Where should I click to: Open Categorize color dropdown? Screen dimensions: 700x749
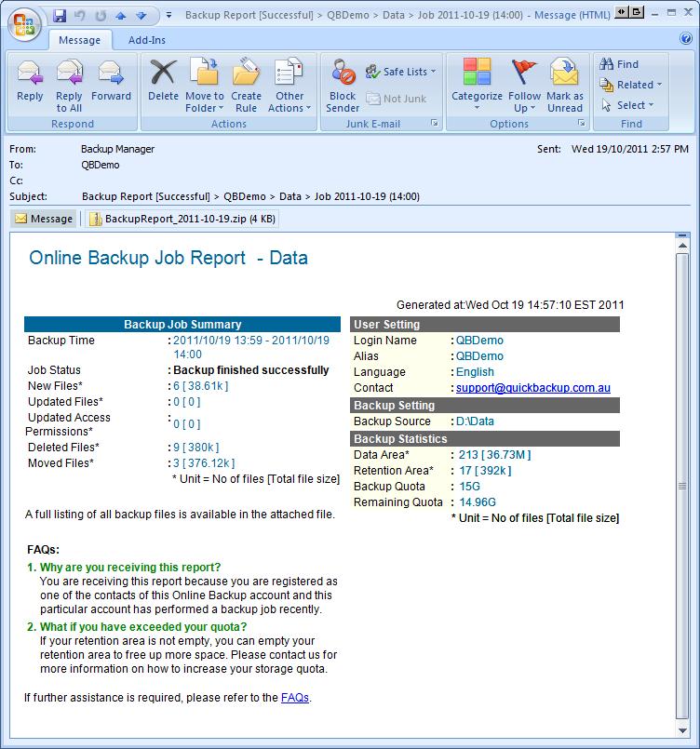point(477,86)
